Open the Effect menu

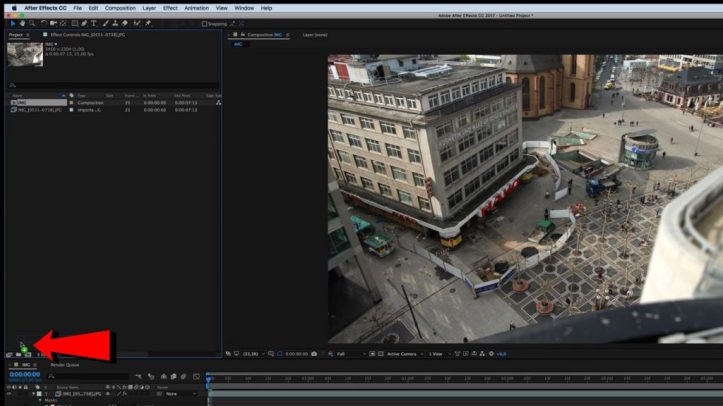[170, 7]
